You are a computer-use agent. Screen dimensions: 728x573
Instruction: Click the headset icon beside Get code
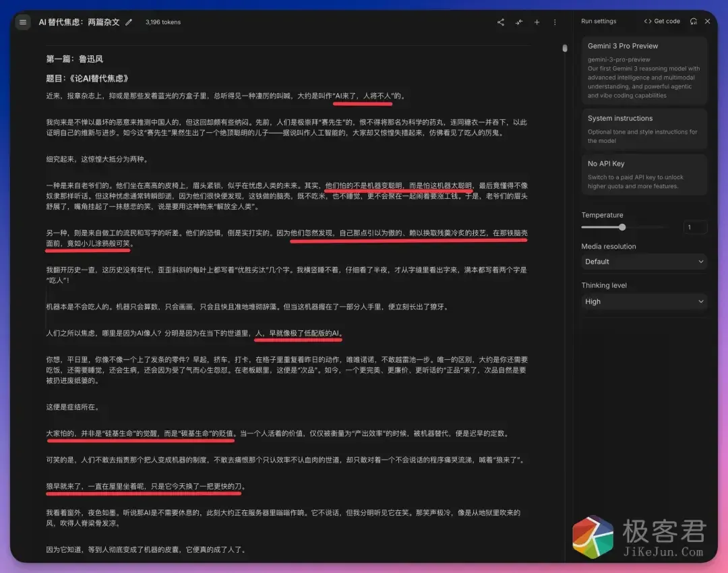[694, 21]
